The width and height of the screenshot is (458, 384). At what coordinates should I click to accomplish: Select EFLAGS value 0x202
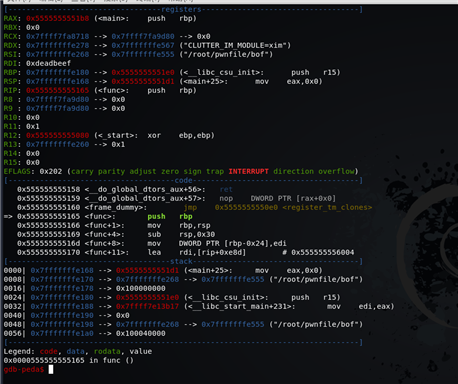[51, 171]
